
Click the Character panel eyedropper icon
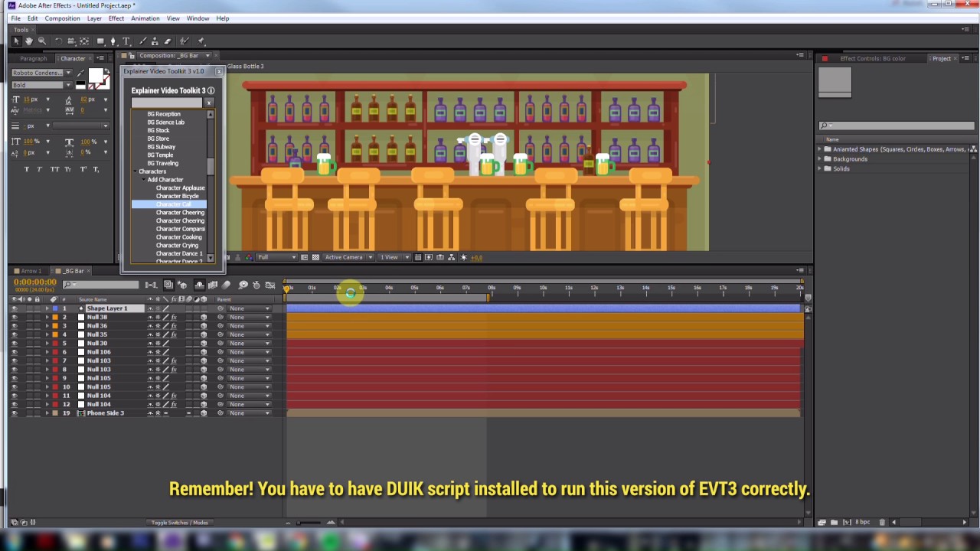[x=80, y=73]
